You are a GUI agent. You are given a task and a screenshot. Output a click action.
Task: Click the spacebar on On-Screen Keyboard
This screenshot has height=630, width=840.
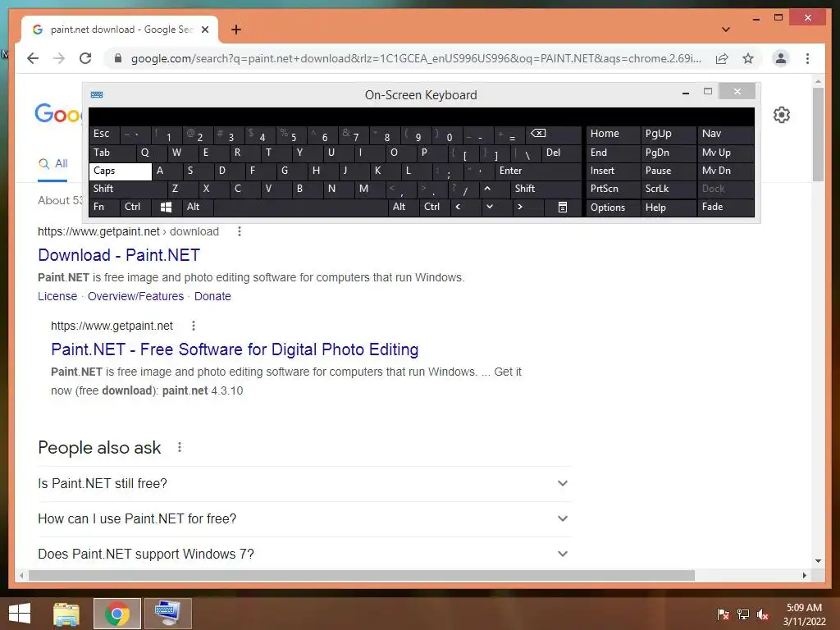tap(300, 208)
